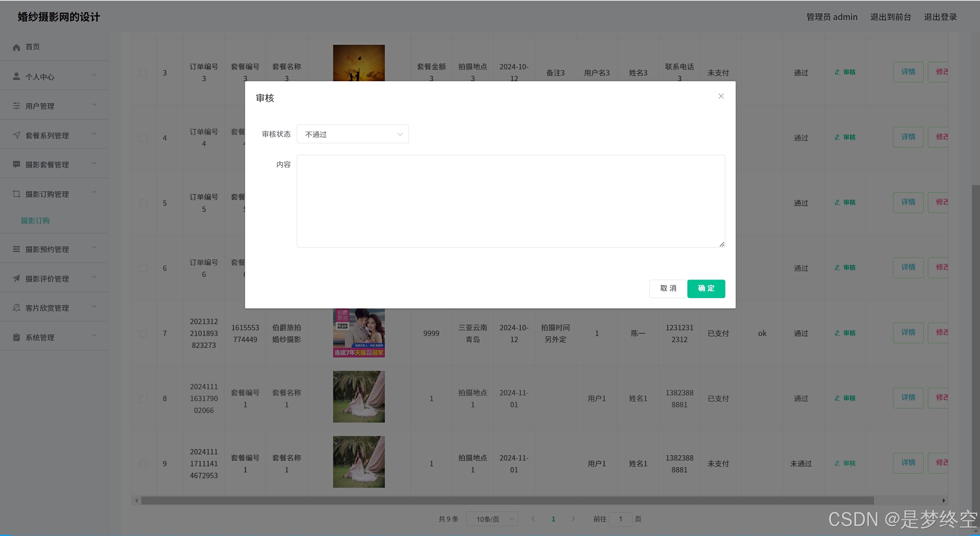Click the table's horizontal scrollbar
The height and width of the screenshot is (536, 980).
pyautogui.click(x=507, y=500)
